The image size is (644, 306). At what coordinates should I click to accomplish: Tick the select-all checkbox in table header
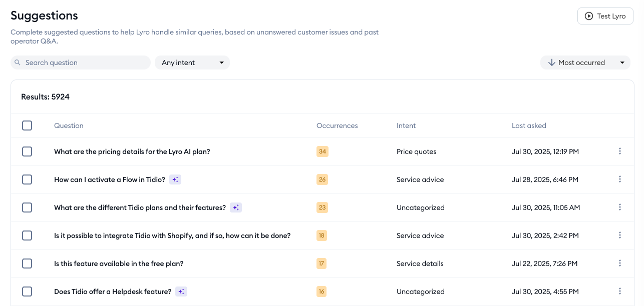(x=27, y=125)
